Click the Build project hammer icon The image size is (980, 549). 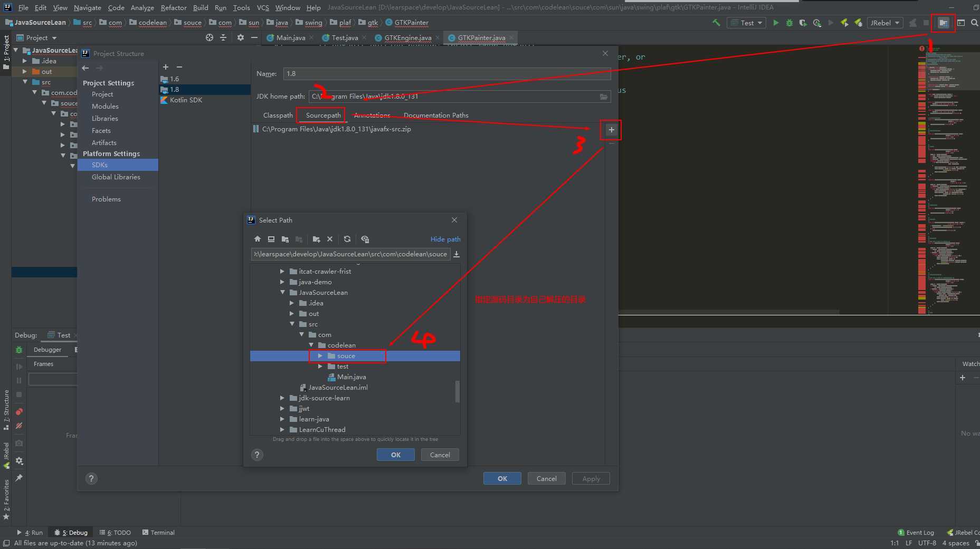tap(716, 23)
